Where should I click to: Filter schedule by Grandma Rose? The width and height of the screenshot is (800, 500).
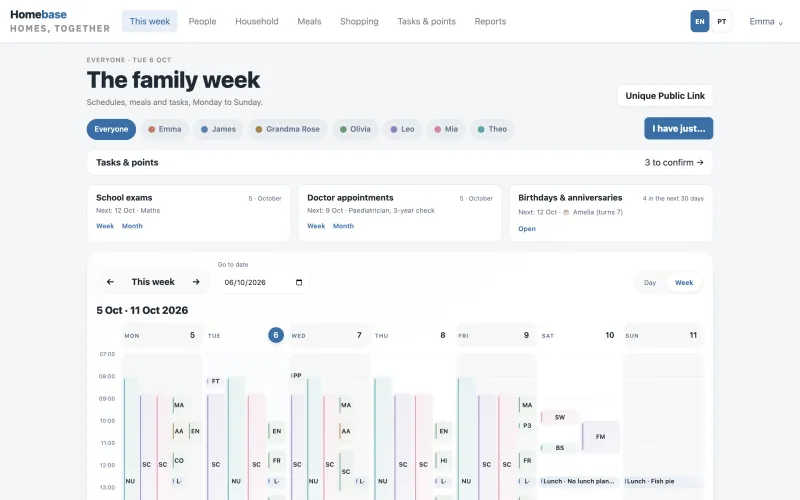click(x=288, y=129)
